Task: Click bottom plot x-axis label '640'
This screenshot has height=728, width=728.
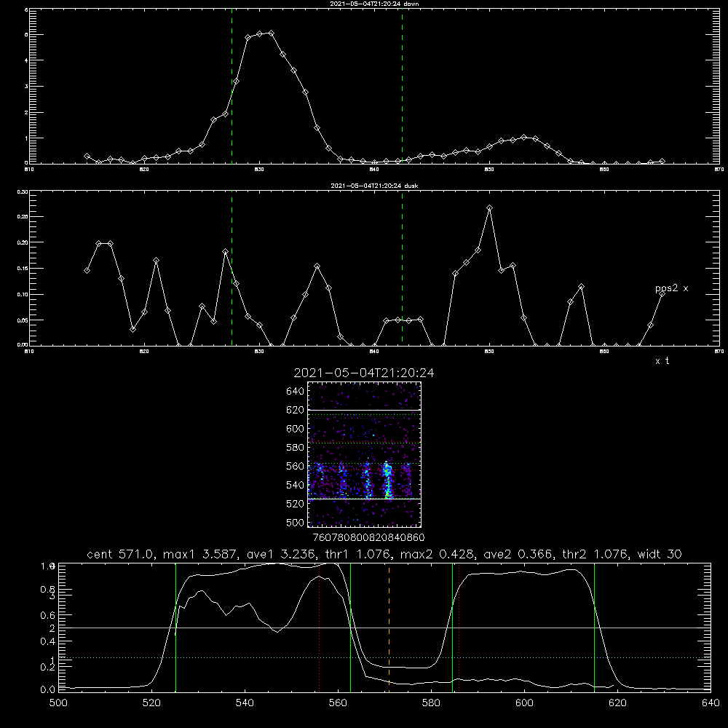Action: (x=711, y=703)
